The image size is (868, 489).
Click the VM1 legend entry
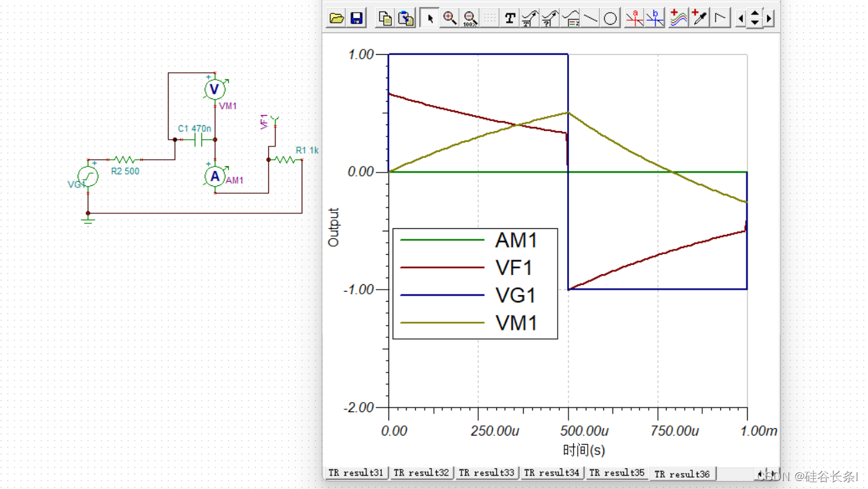click(516, 323)
